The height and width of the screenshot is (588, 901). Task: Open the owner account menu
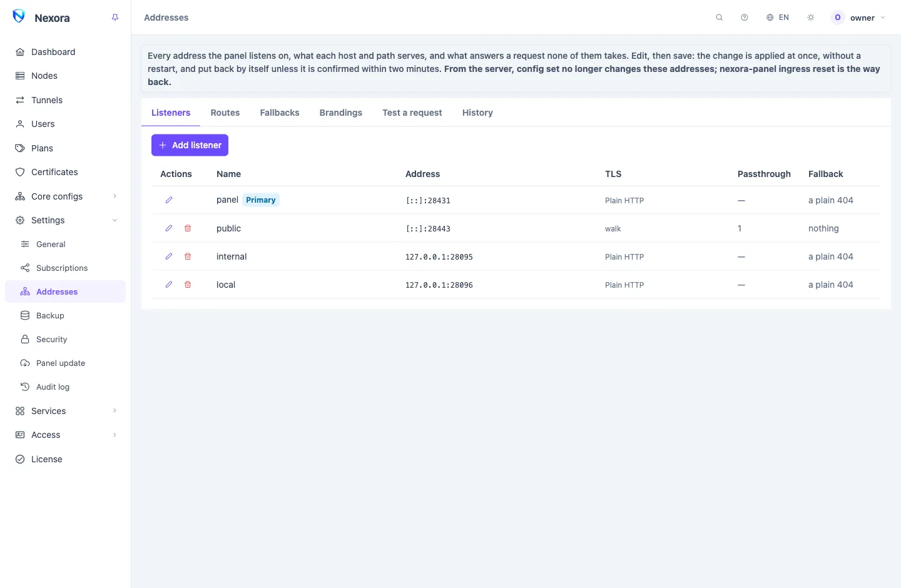coord(858,18)
